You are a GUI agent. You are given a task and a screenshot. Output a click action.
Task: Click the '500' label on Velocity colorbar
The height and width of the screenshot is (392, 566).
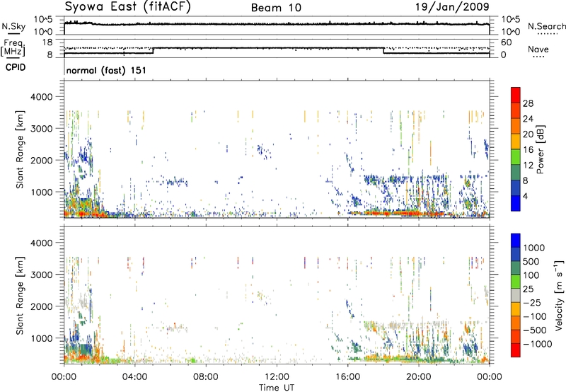pos(531,262)
